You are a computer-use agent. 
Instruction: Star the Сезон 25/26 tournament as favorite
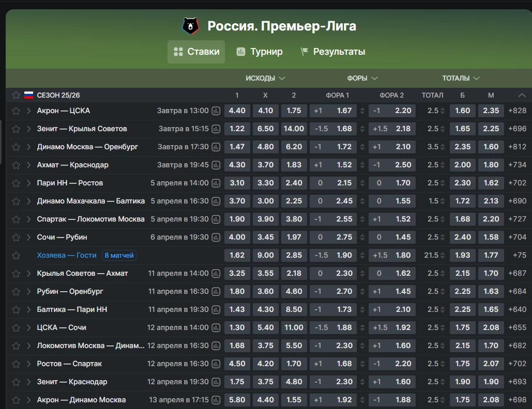(16, 95)
